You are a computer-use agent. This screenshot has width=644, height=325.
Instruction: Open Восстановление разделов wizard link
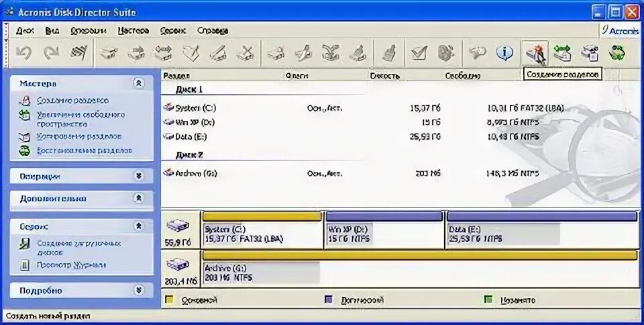pyautogui.click(x=85, y=151)
